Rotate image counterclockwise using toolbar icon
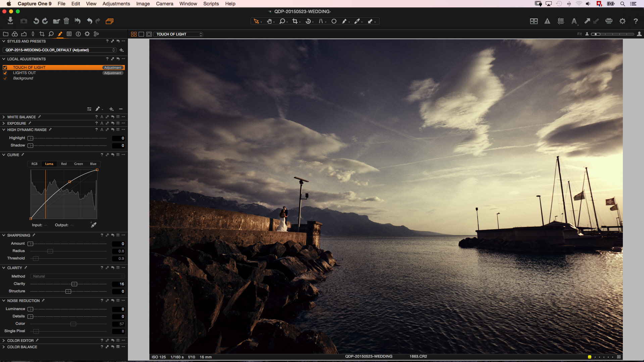The height and width of the screenshot is (362, 644). point(36,21)
